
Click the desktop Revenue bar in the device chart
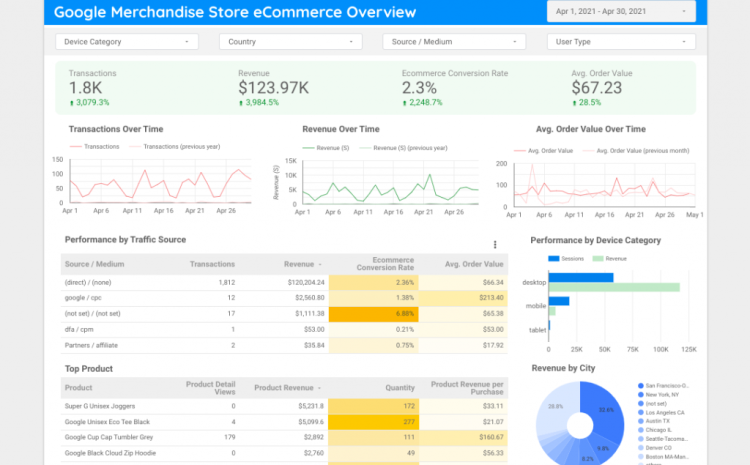coord(615,287)
